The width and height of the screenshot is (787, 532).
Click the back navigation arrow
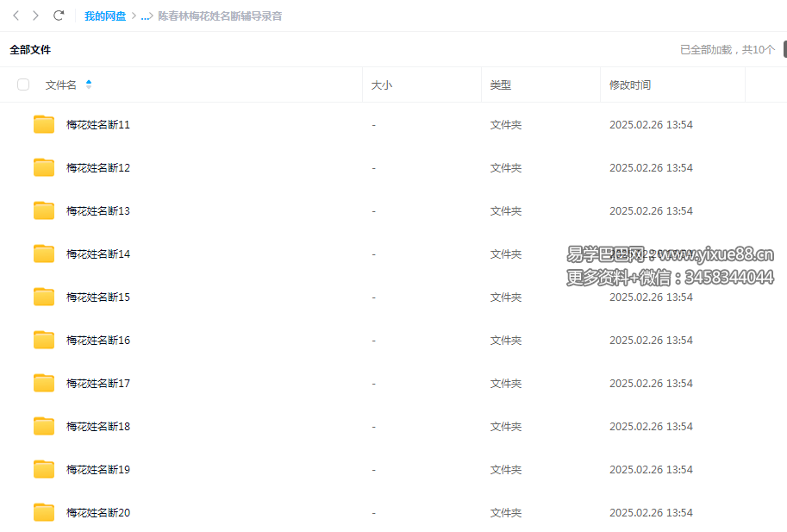click(16, 16)
